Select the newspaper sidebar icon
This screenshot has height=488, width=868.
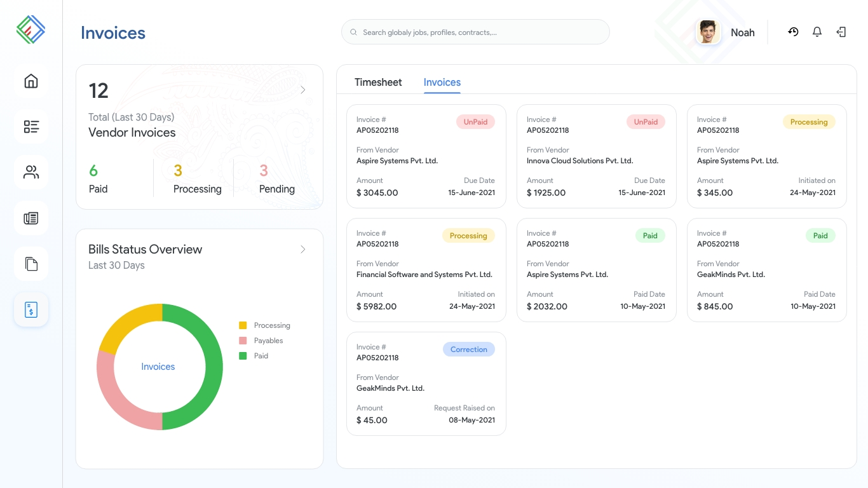[x=31, y=219]
